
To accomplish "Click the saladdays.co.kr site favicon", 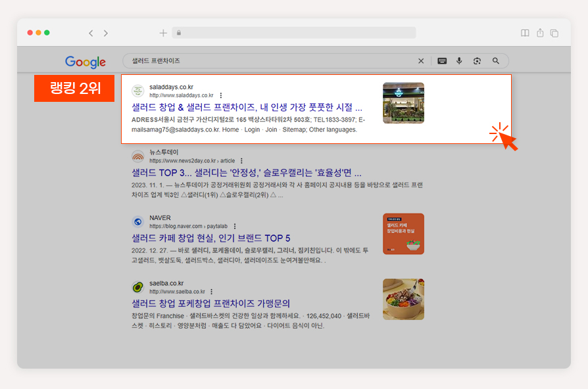I will coord(137,91).
